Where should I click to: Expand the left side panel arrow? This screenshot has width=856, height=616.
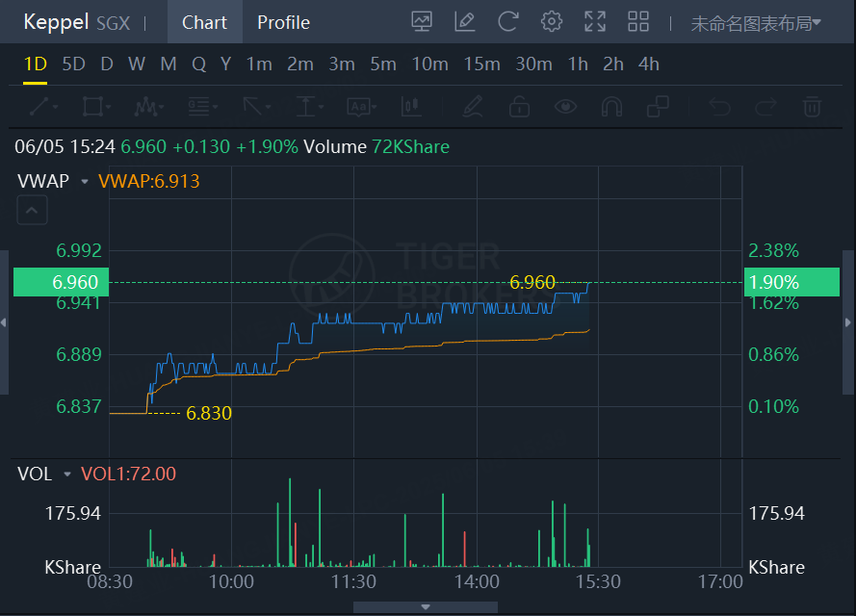pos(4,322)
